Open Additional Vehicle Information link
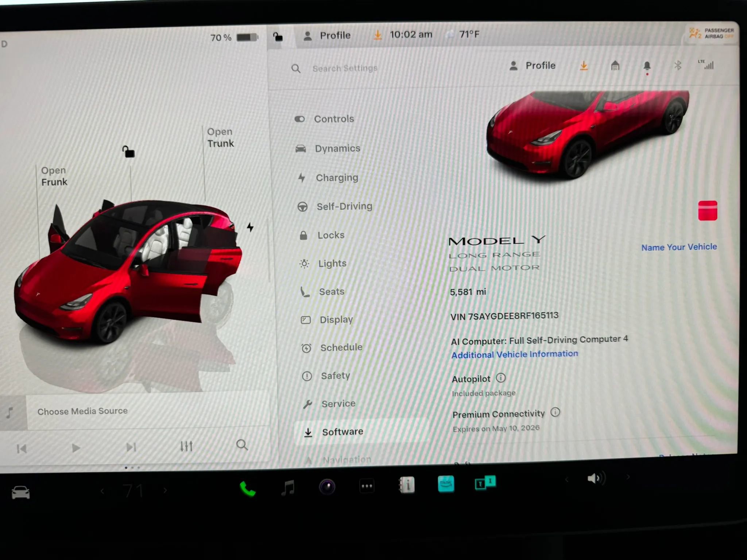Screen dimensions: 747x560 tap(515, 354)
